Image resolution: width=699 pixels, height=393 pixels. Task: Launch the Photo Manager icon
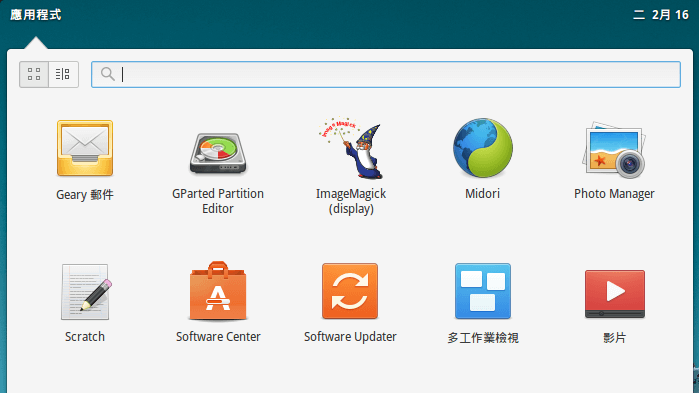click(614, 150)
